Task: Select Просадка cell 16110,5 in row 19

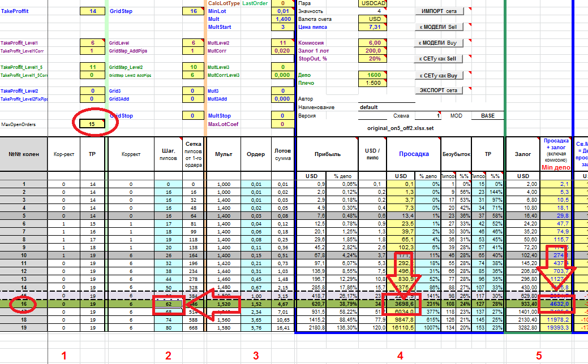Action: click(x=401, y=328)
